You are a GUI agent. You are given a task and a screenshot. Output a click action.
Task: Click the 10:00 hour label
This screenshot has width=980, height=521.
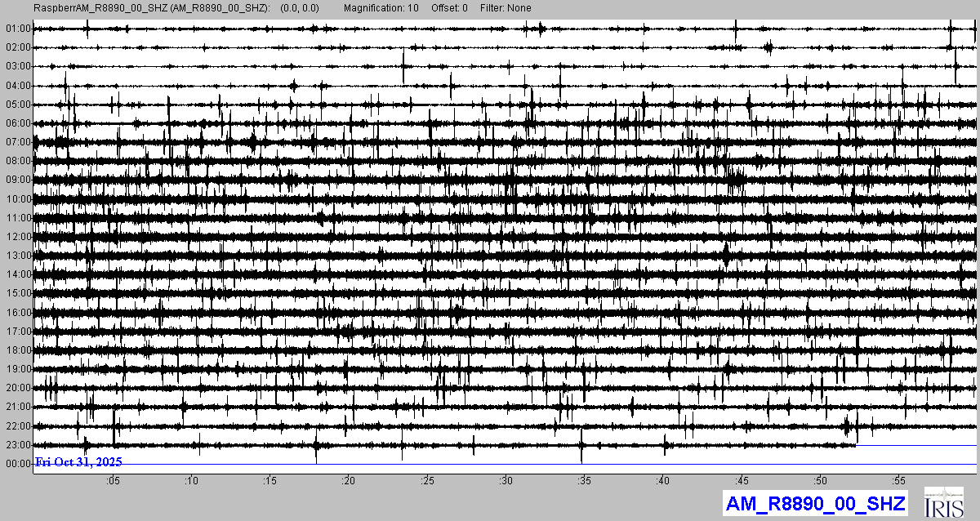click(x=17, y=199)
